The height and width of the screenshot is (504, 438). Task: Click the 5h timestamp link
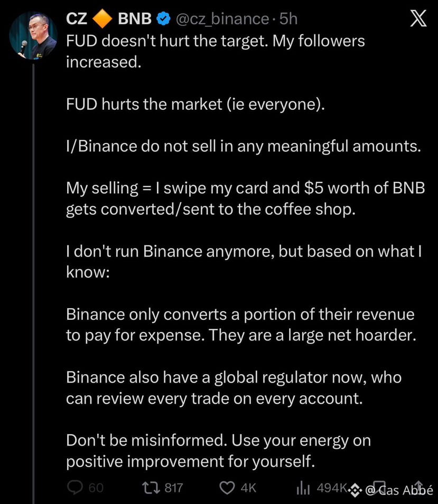click(x=288, y=18)
